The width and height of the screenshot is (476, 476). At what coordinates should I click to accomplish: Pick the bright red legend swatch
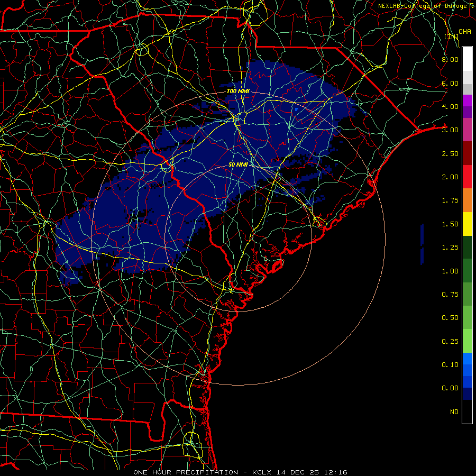467,177
